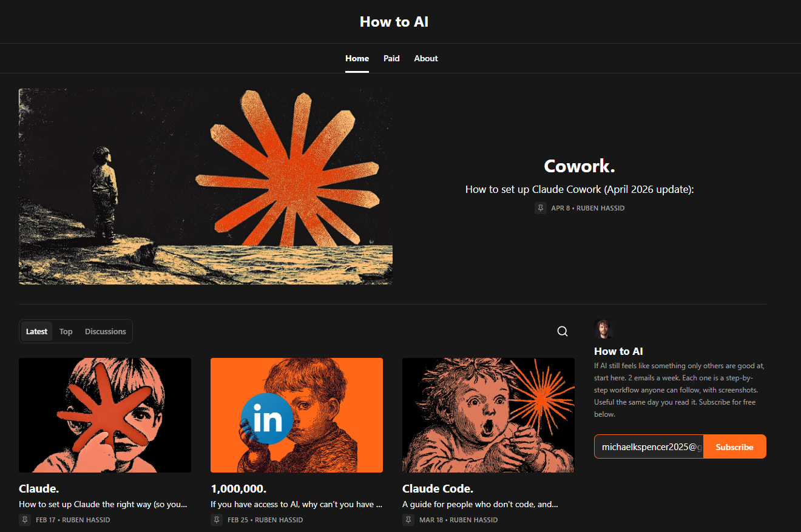Switch to the Discussions filter
The height and width of the screenshot is (532, 801).
106,331
